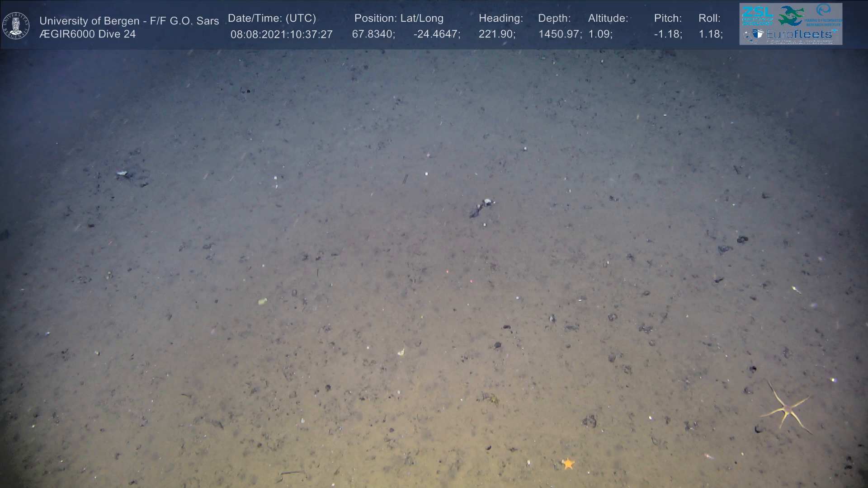Click the timestamp 08:08:2021:10:37:27
The image size is (868, 488).
coord(281,34)
